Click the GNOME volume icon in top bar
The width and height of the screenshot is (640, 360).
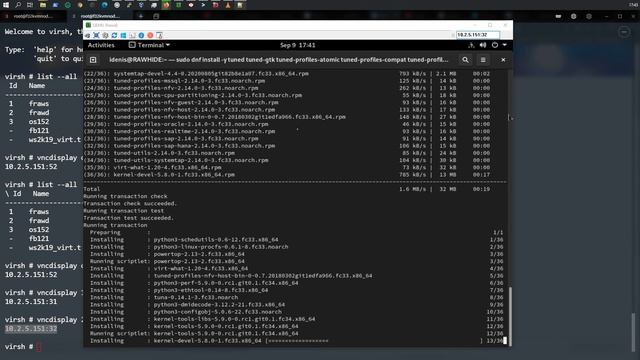point(483,45)
